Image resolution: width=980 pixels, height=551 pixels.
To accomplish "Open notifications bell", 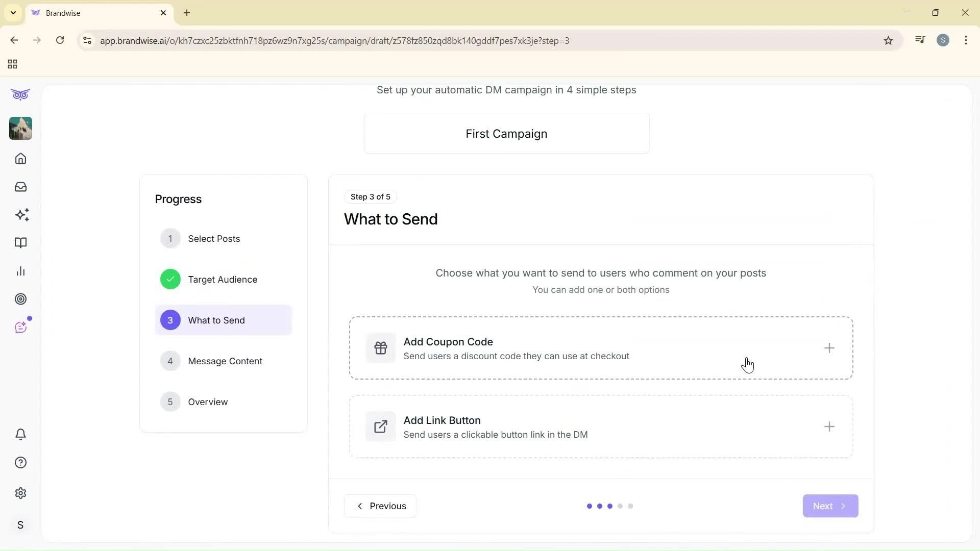I will (x=20, y=434).
